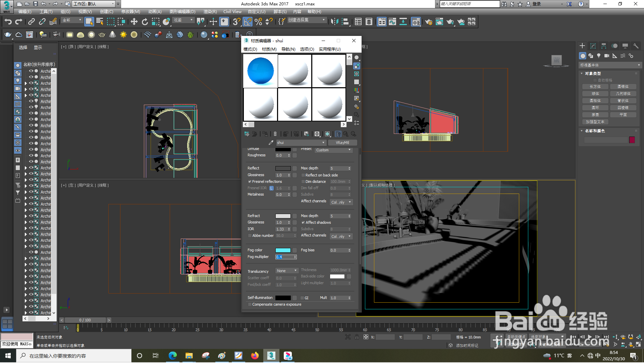Image resolution: width=644 pixels, height=363 pixels.
Task: Click the teapot primitive icon in ribbon
Action: 8,35
